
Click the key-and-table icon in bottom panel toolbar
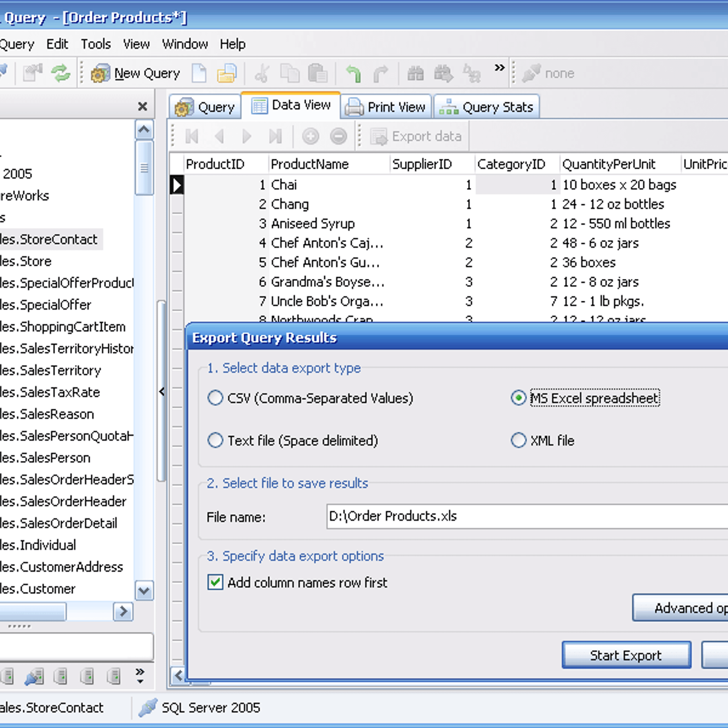[34, 677]
